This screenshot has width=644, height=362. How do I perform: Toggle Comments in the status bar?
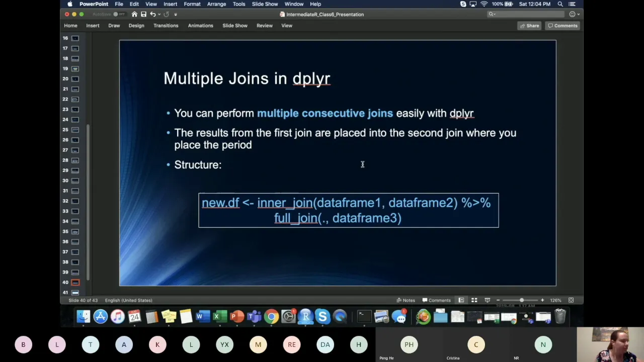tap(436, 300)
